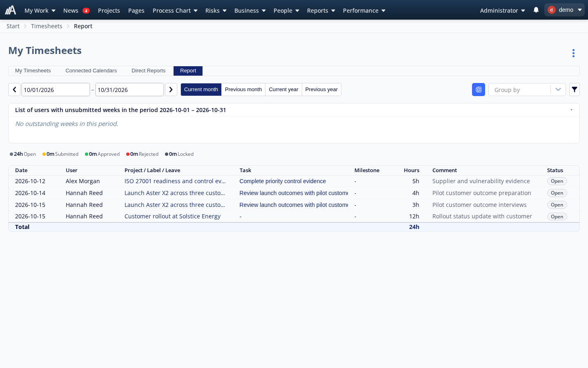The width and height of the screenshot is (588, 368).
Task: Open the Reports navbar menu
Action: pos(321,10)
